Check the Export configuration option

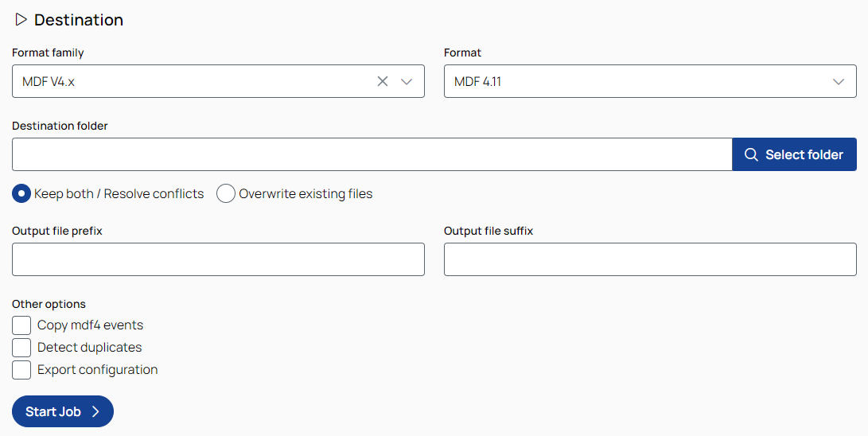(x=21, y=370)
